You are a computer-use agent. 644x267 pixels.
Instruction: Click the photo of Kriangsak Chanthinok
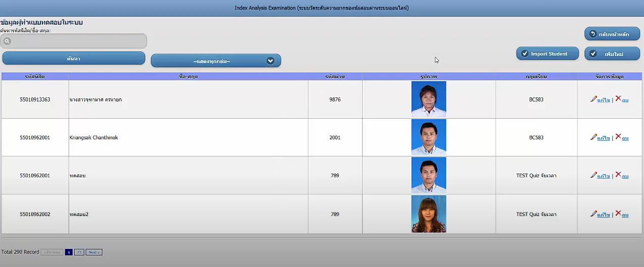tap(429, 137)
